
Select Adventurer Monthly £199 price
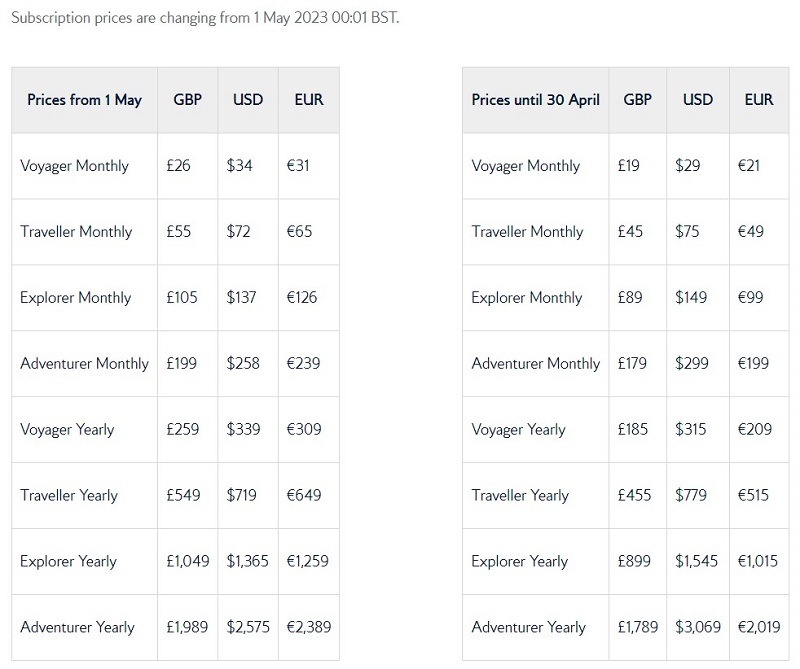coord(182,363)
